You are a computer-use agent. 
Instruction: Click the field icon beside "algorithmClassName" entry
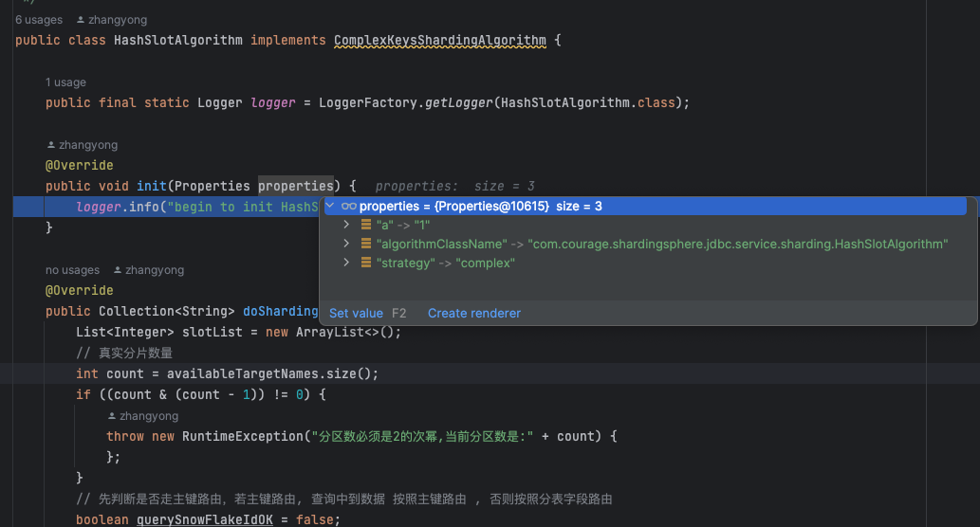click(366, 245)
